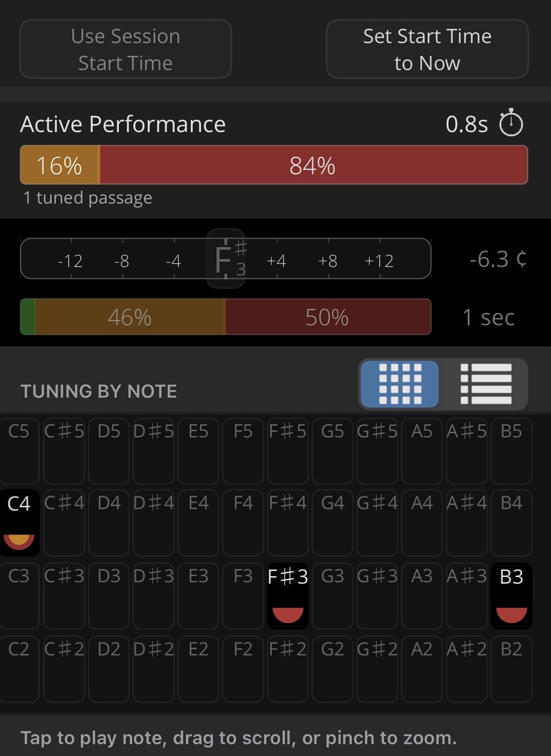Tap the stopwatch timer icon
The image size is (551, 756).
coord(511,123)
